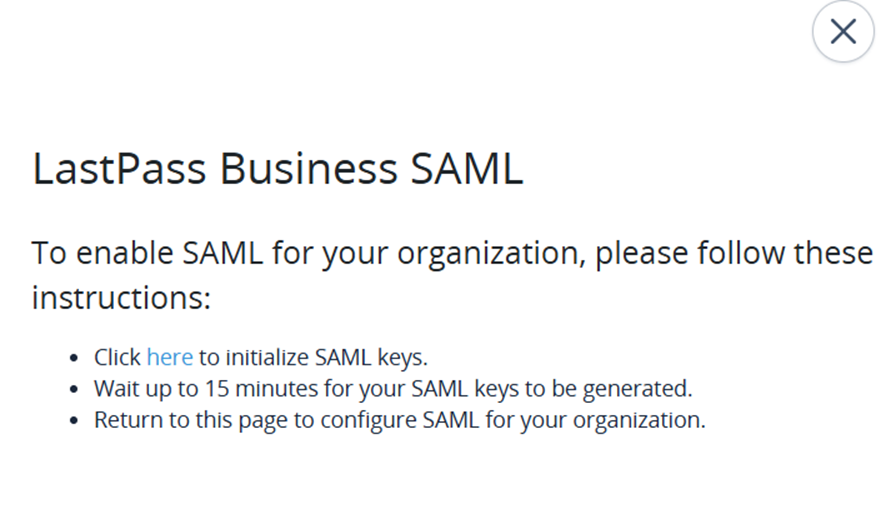Click the second bullet point marker
This screenshot has height=509, width=881.
point(74,389)
